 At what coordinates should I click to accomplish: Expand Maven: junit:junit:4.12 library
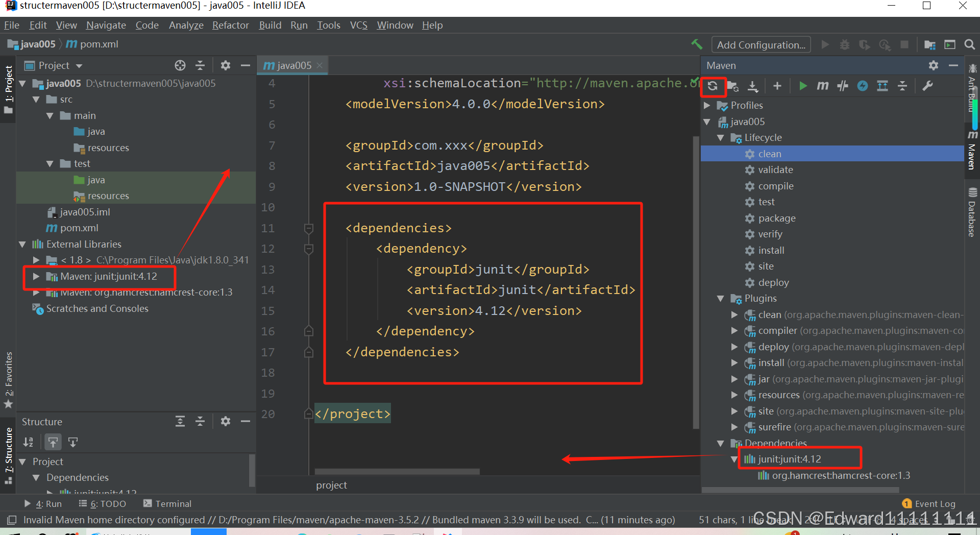click(36, 276)
